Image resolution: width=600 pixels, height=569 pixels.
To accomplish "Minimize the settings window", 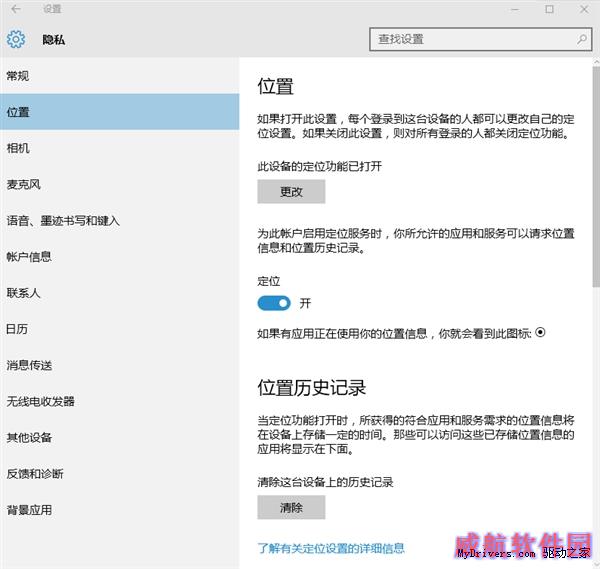I will coord(515,9).
